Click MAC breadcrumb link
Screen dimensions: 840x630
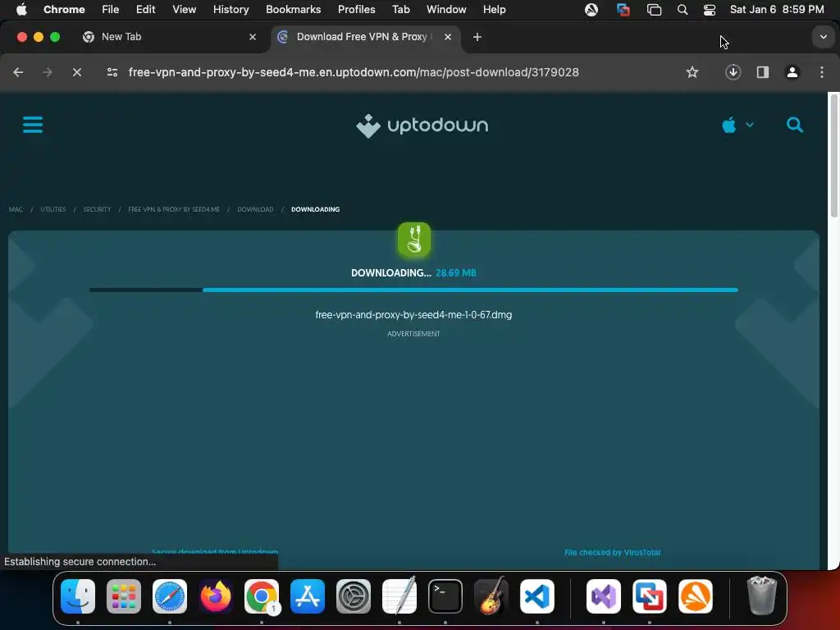[16, 209]
